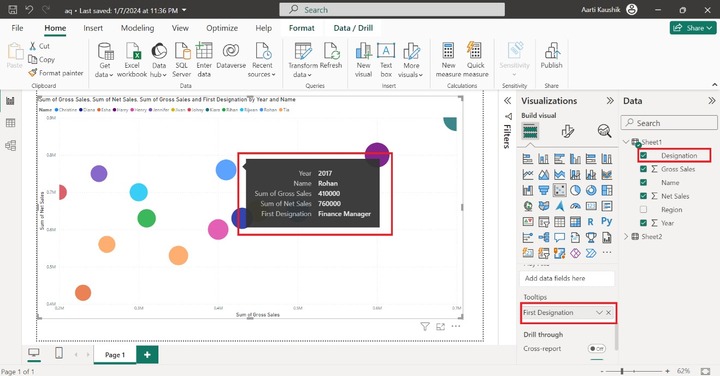
Task: Switch to the View ribbon tab
Action: tap(180, 28)
